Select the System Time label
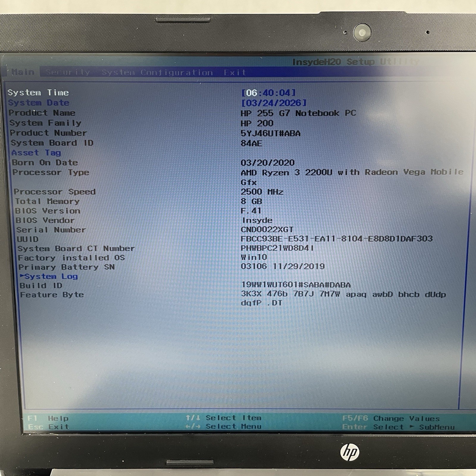This screenshot has width=476, height=476. (38, 93)
